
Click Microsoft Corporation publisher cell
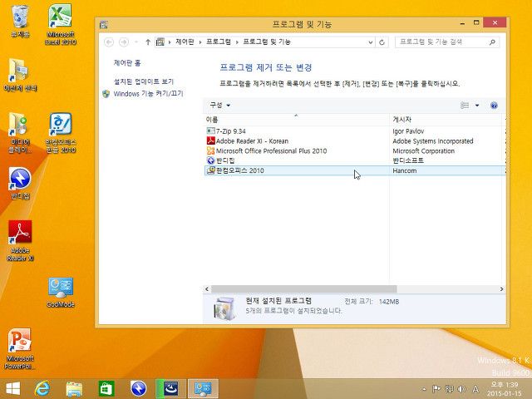tap(423, 150)
